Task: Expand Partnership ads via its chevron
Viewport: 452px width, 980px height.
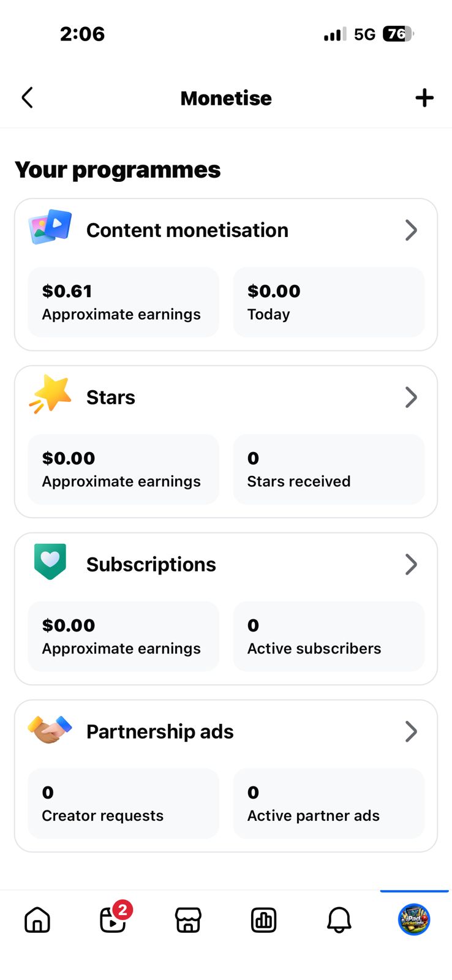Action: 411,731
